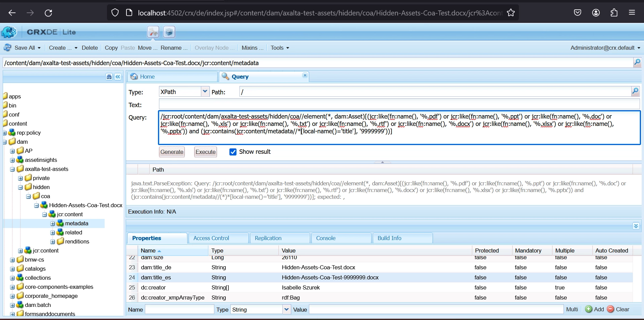Viewport: 644px width, 320px height.
Task: Open the Save All dropdown arrow
Action: tap(39, 48)
